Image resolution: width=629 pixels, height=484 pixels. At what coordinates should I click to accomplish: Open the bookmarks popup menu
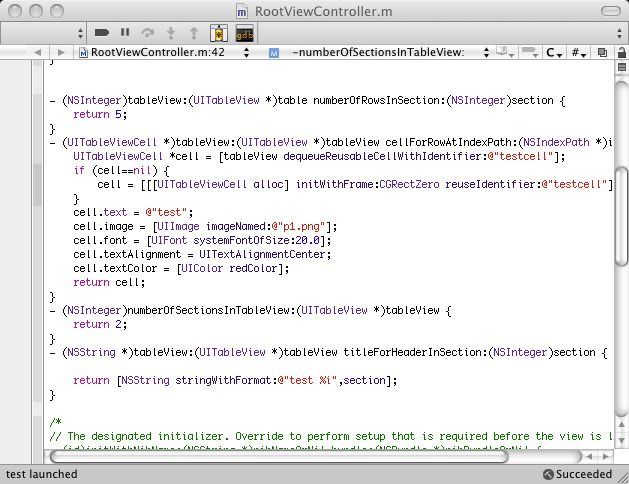(505, 52)
